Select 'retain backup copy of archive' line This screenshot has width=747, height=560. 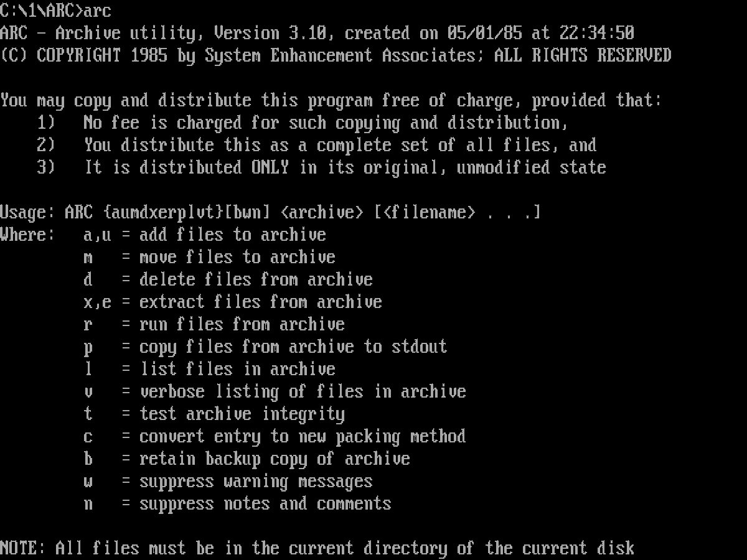click(x=247, y=459)
